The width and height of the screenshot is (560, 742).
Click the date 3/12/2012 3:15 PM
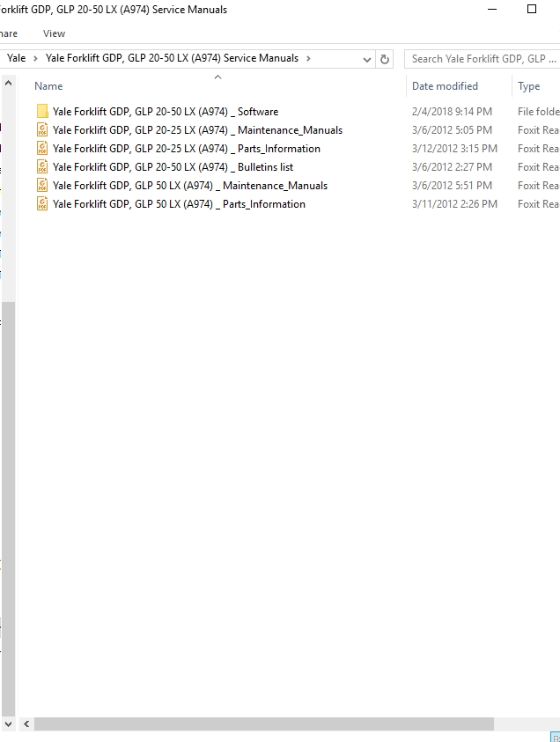pos(454,149)
